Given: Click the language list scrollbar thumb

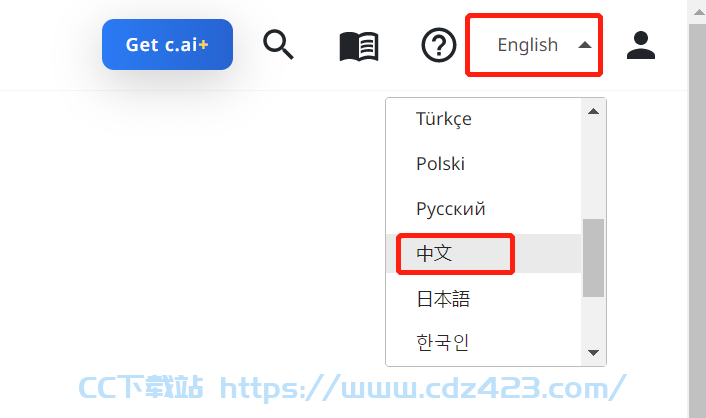Looking at the screenshot, I should pyautogui.click(x=593, y=258).
